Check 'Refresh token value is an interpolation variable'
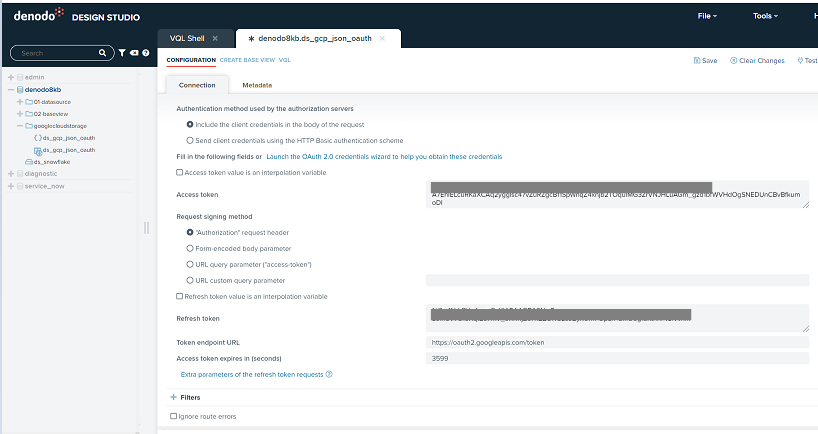This screenshot has height=434, width=818. (179, 296)
